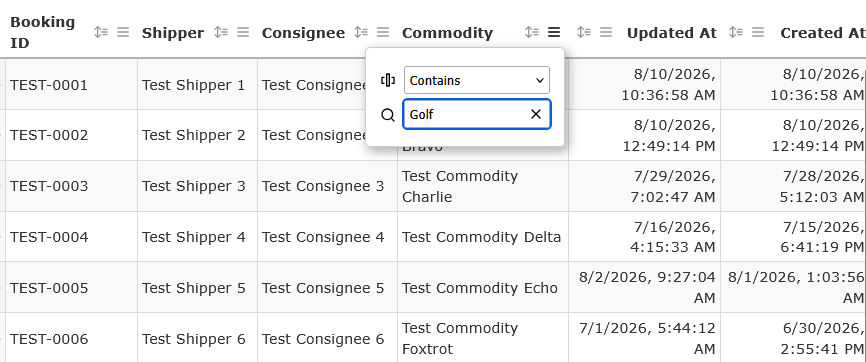Click the Updated At column header label

click(x=672, y=33)
